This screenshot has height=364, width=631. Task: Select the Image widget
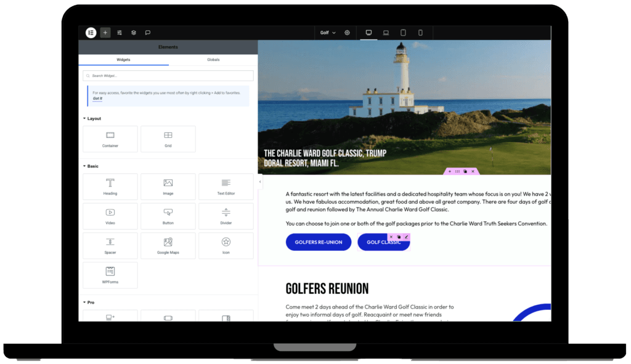[x=168, y=187]
